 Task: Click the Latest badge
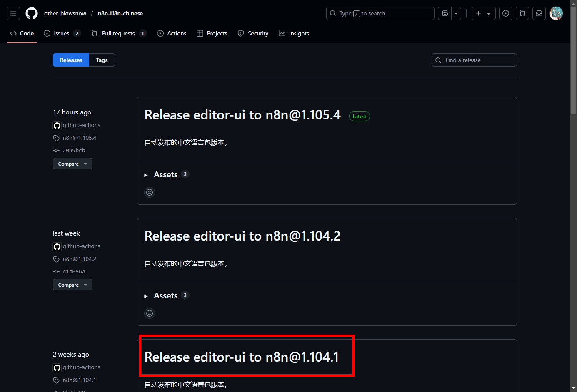359,117
